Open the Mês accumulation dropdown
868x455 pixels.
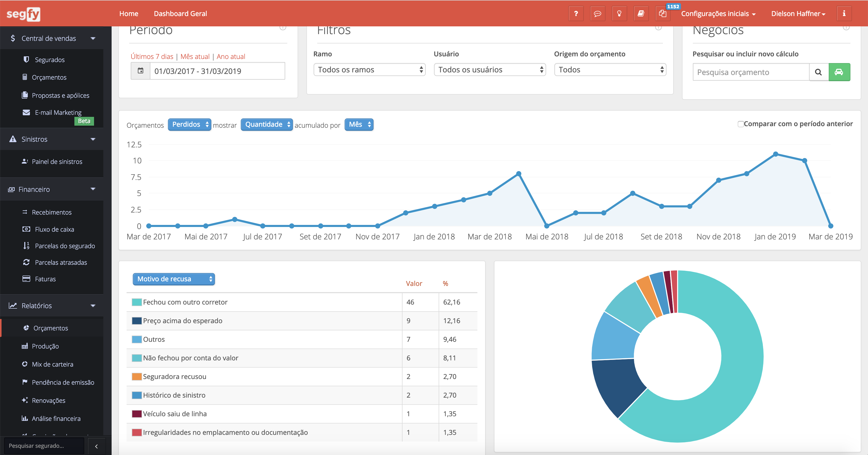[359, 124]
